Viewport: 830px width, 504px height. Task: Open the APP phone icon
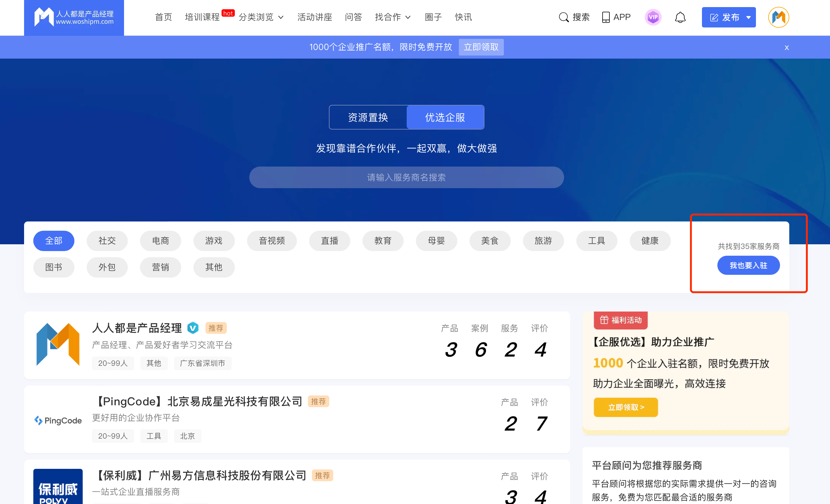(x=606, y=17)
